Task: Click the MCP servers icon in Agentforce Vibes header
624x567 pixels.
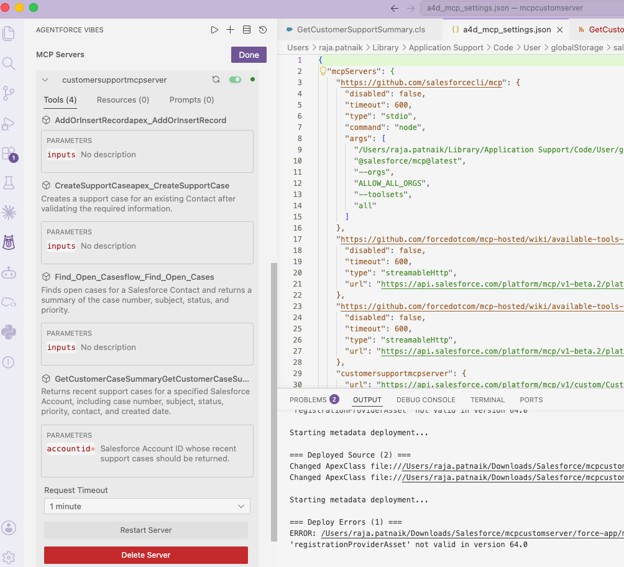Action: click(247, 30)
